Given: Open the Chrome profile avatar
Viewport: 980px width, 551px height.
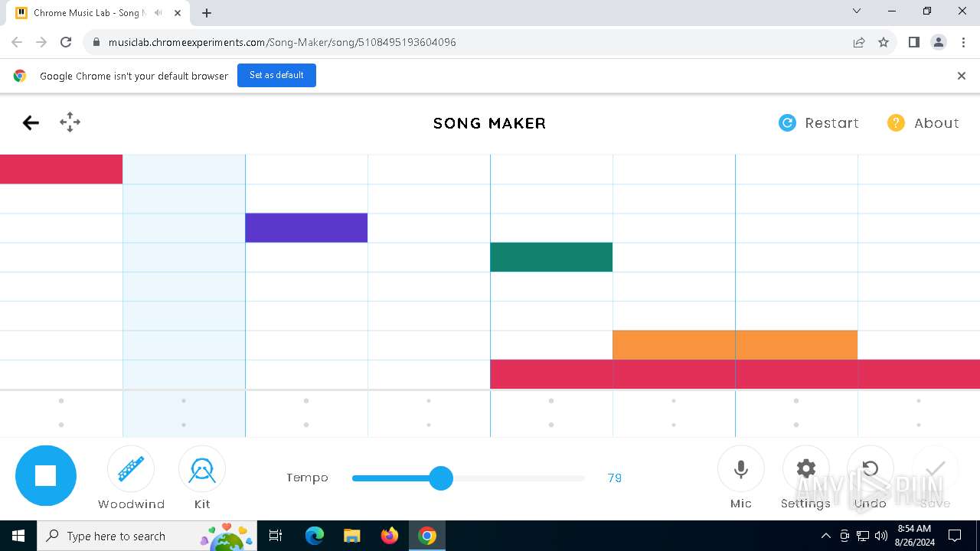Looking at the screenshot, I should (x=939, y=42).
